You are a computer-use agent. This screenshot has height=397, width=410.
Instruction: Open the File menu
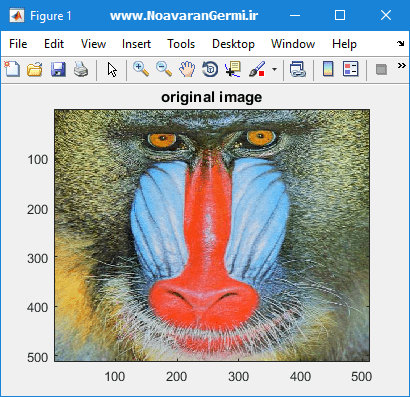pos(18,44)
